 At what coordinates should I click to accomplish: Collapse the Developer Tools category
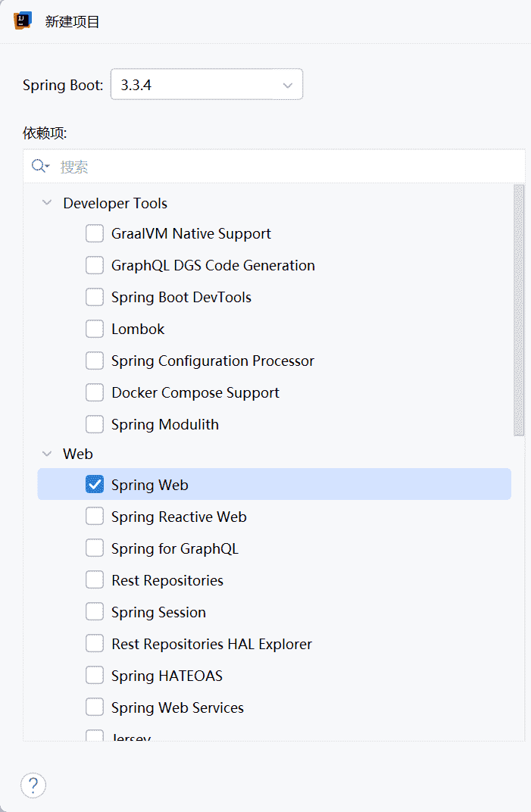(x=48, y=203)
